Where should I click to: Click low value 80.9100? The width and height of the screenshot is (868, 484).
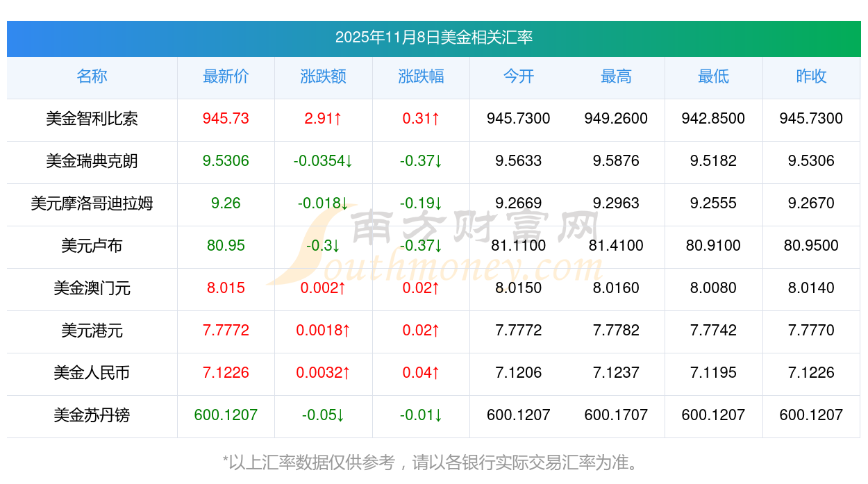714,246
